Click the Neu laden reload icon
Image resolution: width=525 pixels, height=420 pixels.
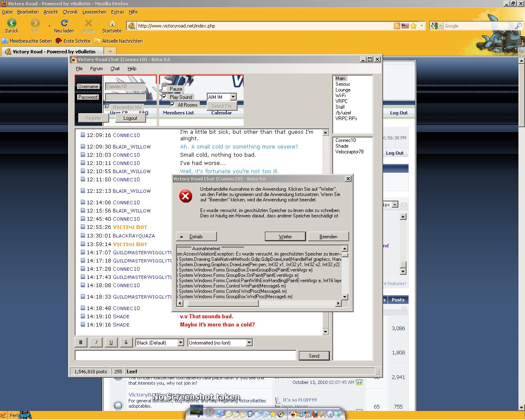pos(64,23)
